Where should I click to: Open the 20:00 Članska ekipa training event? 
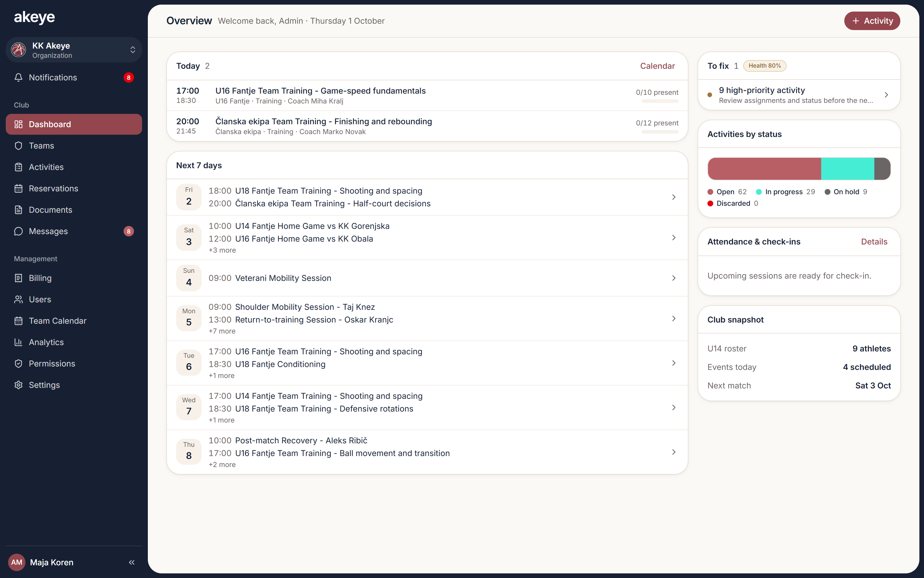coord(427,126)
